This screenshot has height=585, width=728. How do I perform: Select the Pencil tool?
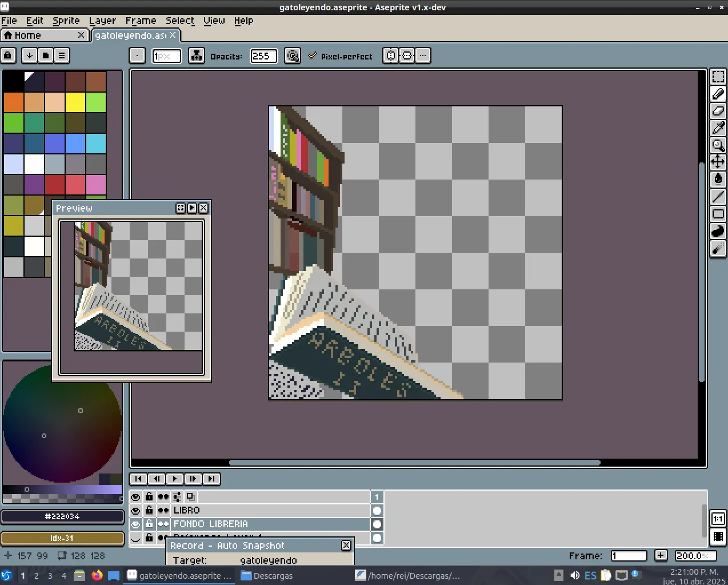718,94
